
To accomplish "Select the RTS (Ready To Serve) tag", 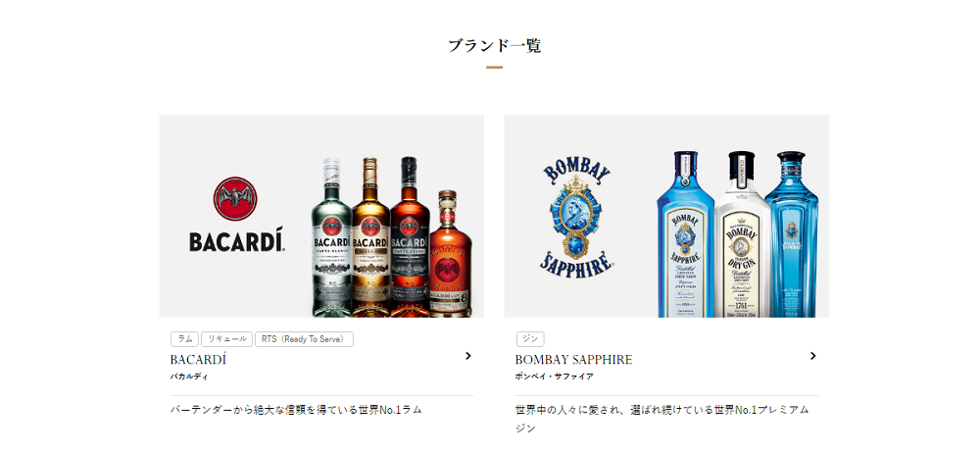I will (x=305, y=339).
